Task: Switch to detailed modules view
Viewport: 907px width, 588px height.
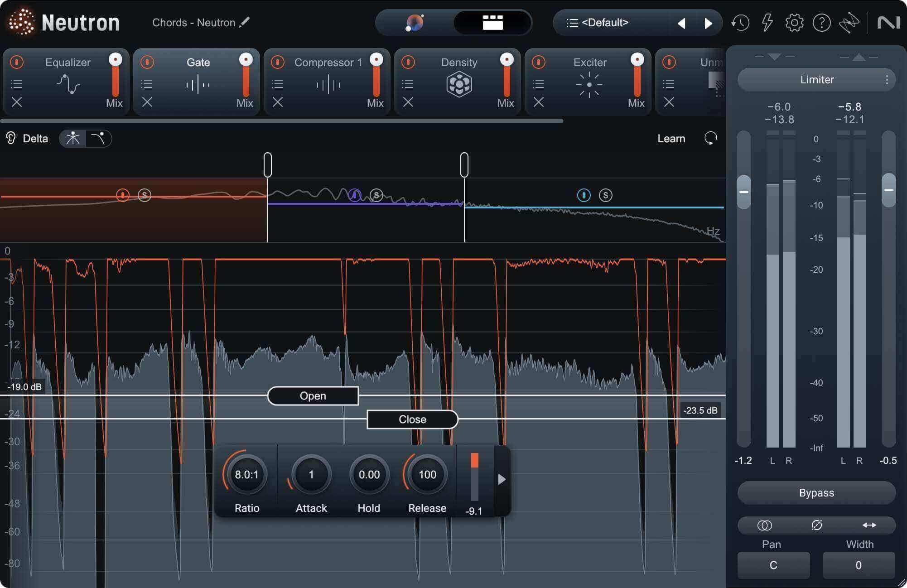Action: 492,23
